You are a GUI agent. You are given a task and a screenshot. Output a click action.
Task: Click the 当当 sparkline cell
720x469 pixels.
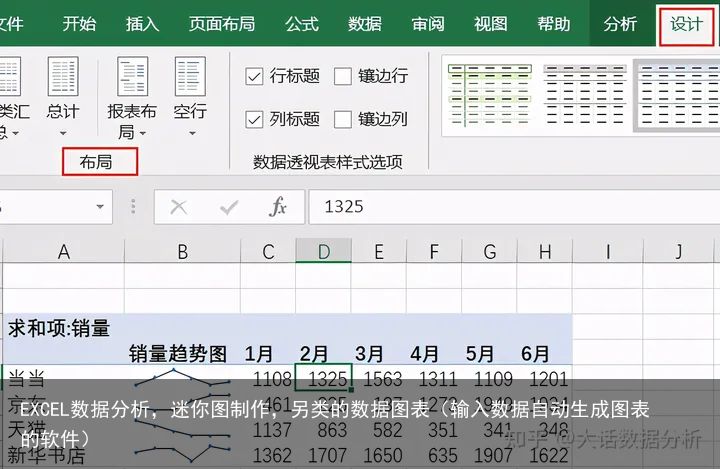pos(182,378)
